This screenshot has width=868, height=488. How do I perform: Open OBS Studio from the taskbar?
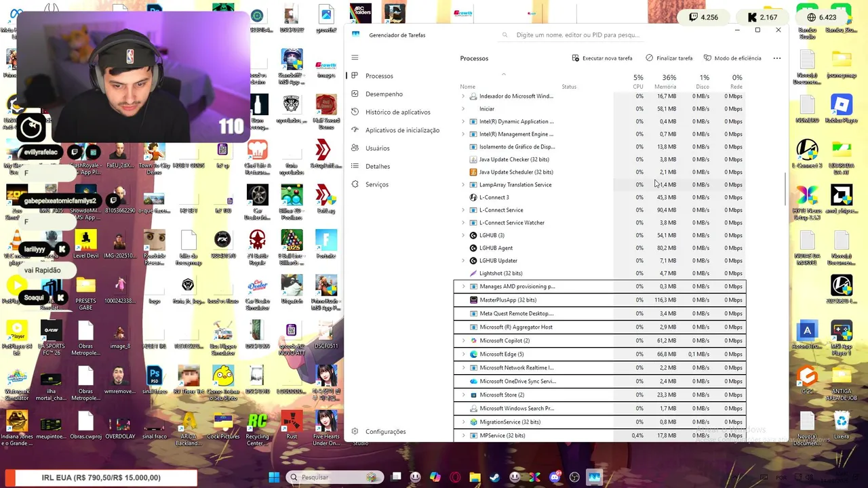coord(575,477)
